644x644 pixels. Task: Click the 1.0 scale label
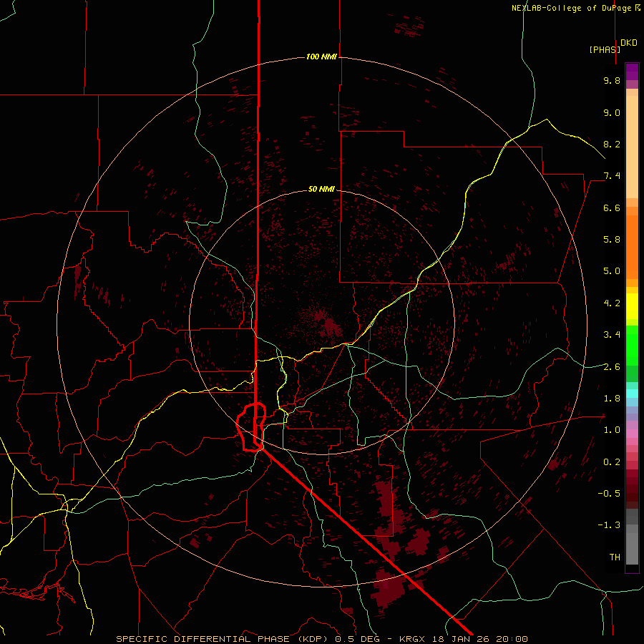(612, 430)
